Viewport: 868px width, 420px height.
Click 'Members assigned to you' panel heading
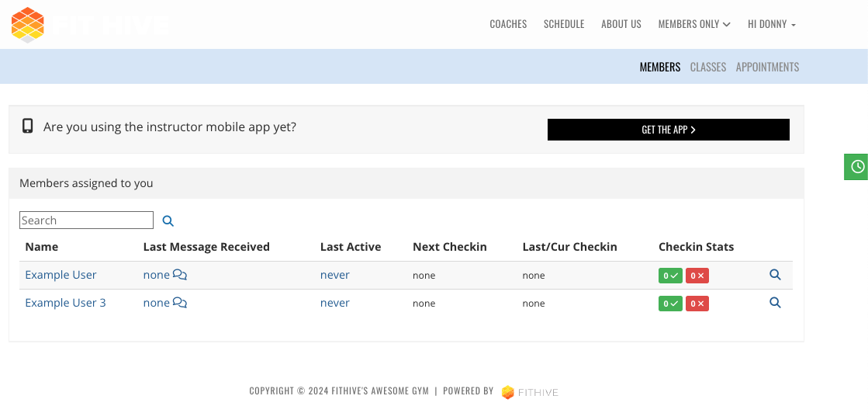coord(86,183)
